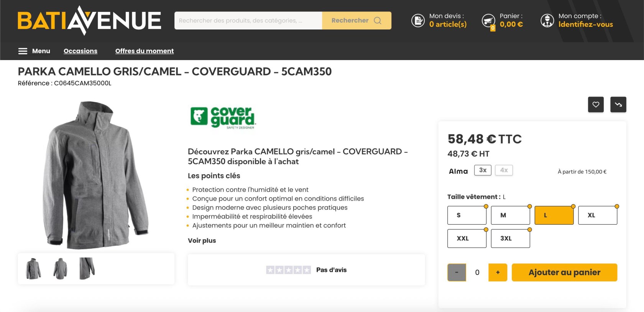Click 'Design moderne avec plusieurs poches pratiques'
This screenshot has height=312, width=644.
pyautogui.click(x=270, y=207)
